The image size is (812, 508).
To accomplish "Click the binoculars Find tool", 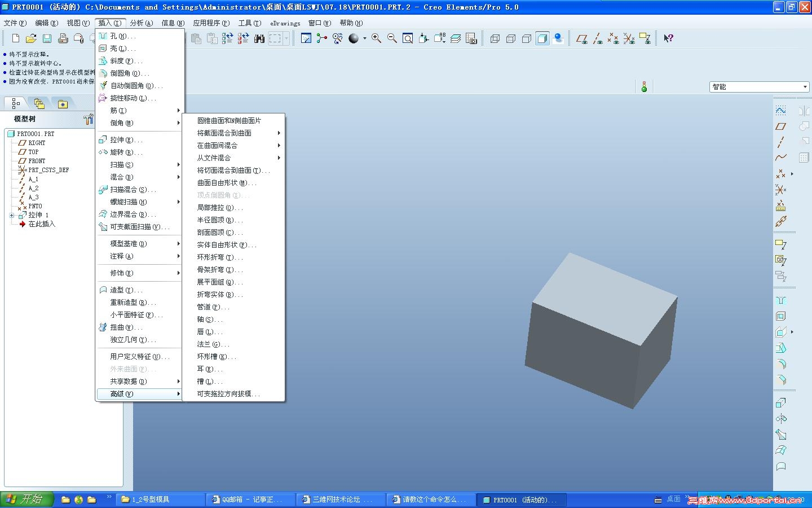I will pyautogui.click(x=259, y=38).
